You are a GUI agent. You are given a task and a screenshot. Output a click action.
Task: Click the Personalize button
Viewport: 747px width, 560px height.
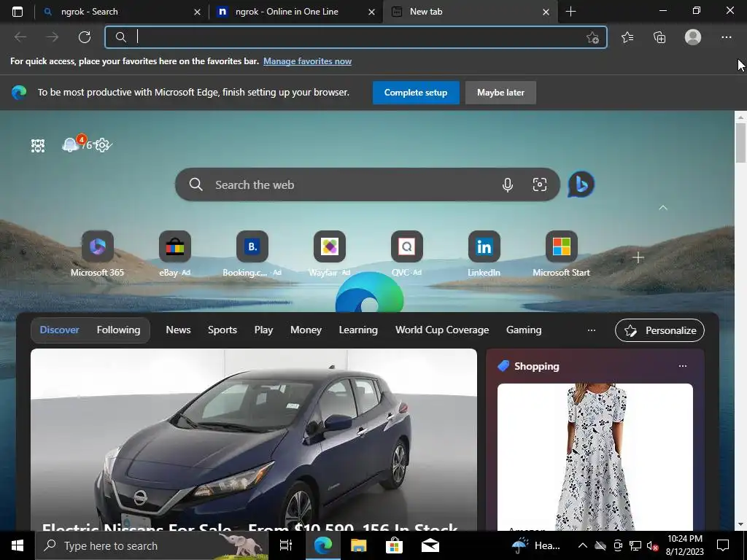(659, 330)
